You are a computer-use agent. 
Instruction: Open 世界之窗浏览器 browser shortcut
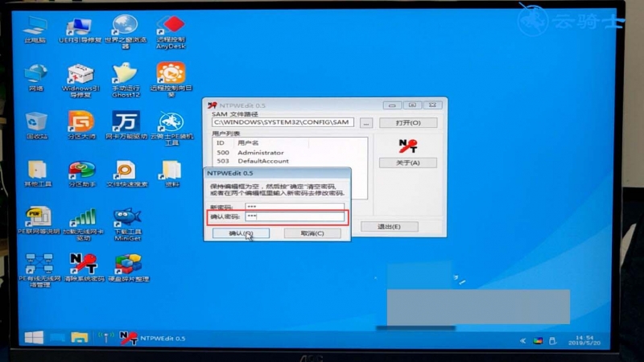click(126, 32)
